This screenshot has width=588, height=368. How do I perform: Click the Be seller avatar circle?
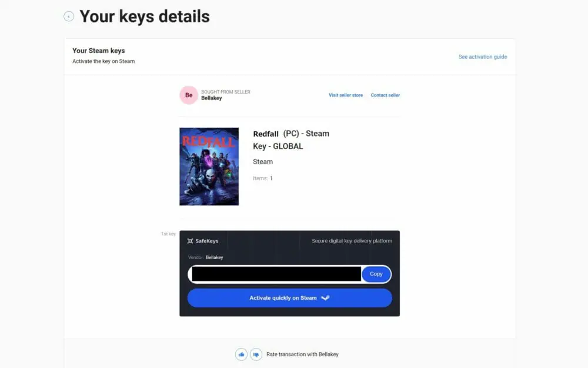(x=189, y=95)
